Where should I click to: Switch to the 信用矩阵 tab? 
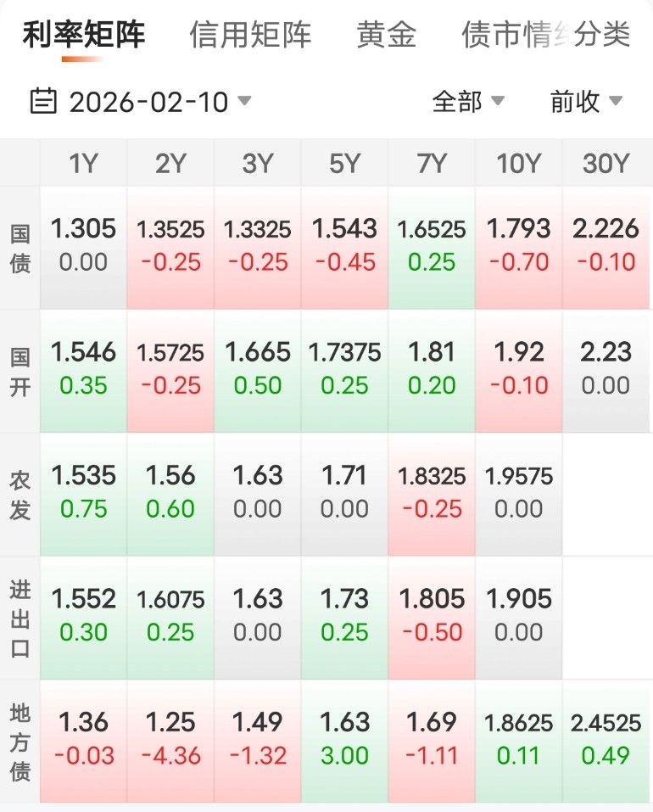250,35
